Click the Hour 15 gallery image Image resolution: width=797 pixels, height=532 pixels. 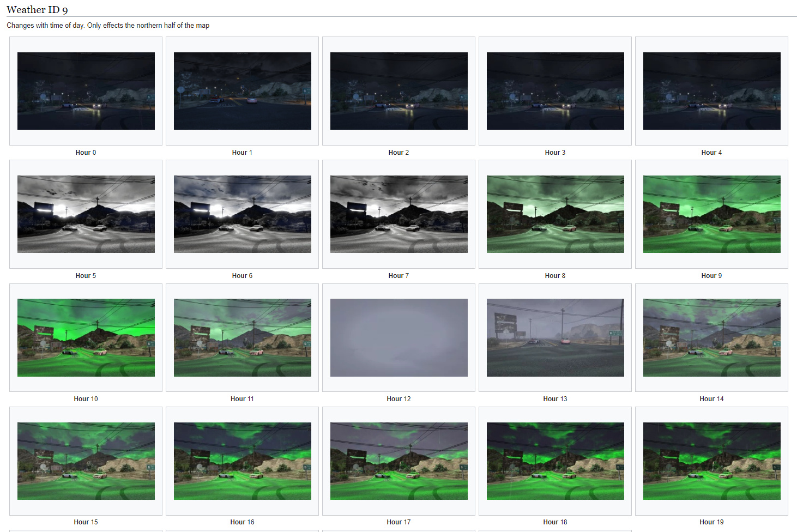pos(86,461)
